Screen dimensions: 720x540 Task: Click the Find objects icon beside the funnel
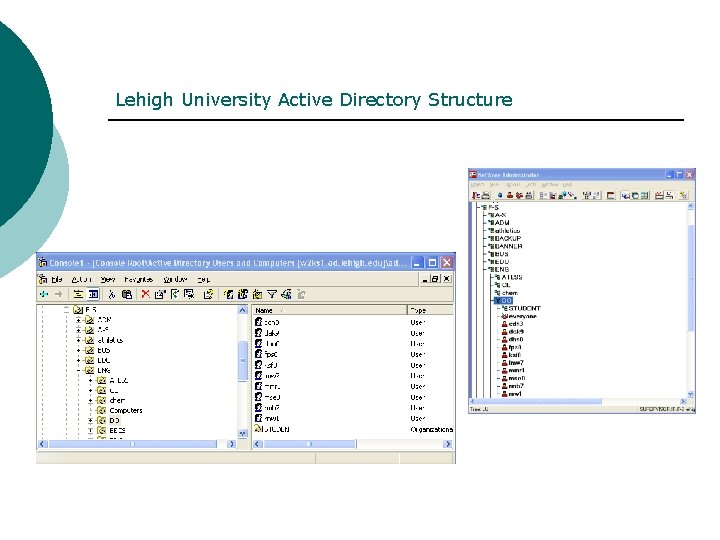(x=287, y=294)
